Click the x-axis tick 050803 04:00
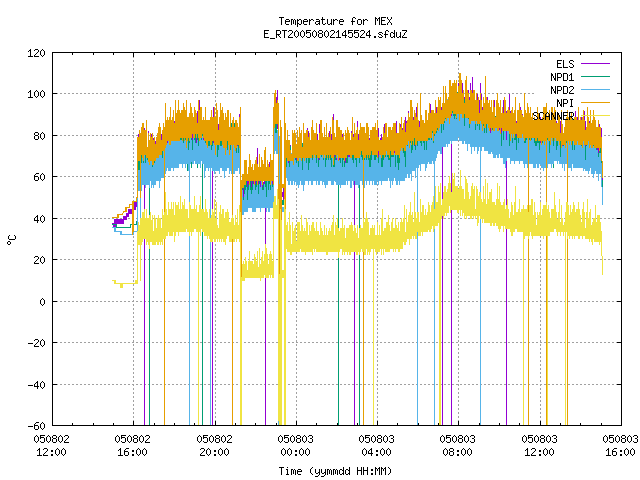 (x=376, y=446)
